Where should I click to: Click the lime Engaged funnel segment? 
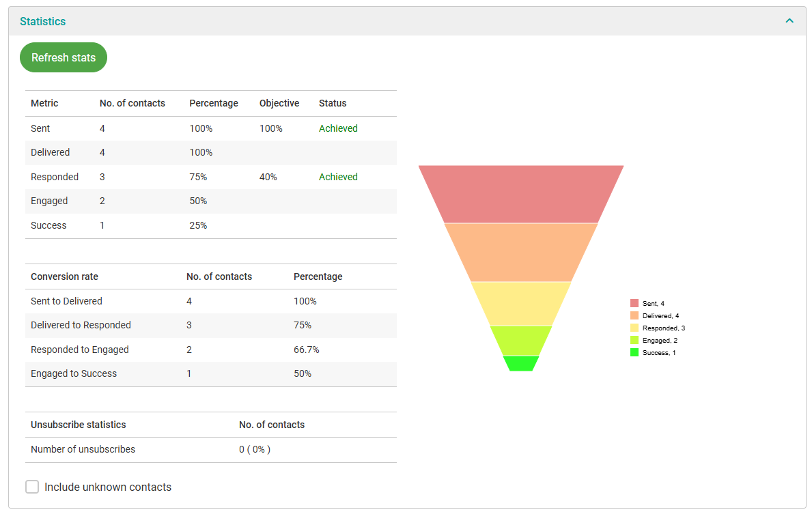click(521, 340)
